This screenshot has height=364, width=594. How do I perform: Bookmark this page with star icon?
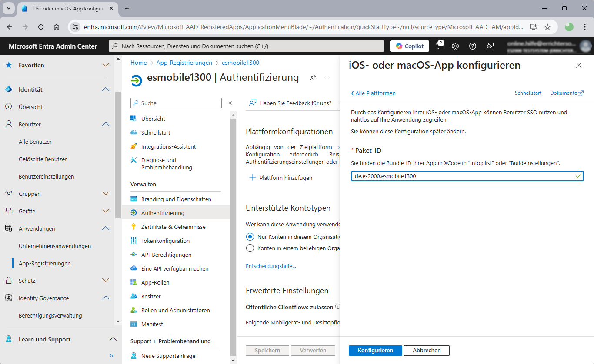pyautogui.click(x=547, y=26)
